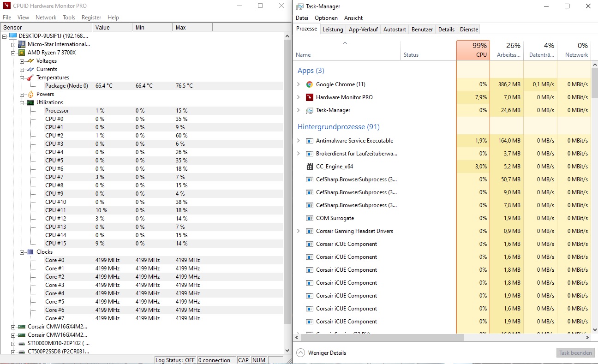Open the View menu in Hardware Monitor
Image resolution: width=598 pixels, height=364 pixels.
click(x=23, y=18)
